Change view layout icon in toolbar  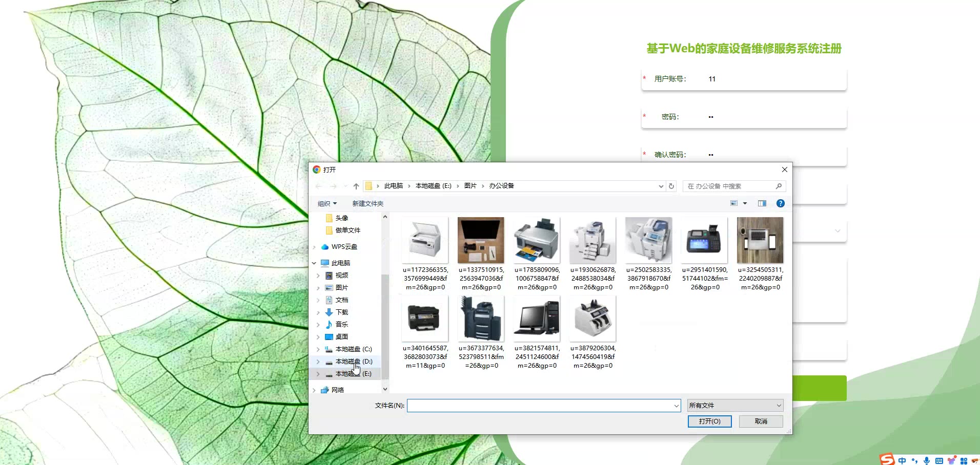point(734,203)
